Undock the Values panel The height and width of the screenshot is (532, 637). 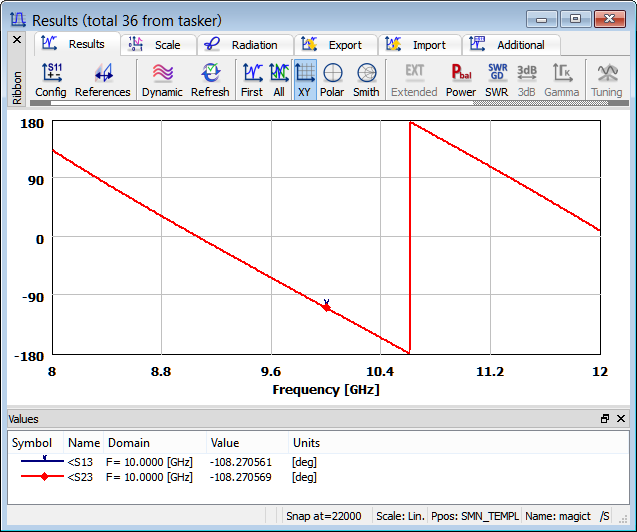click(x=605, y=419)
